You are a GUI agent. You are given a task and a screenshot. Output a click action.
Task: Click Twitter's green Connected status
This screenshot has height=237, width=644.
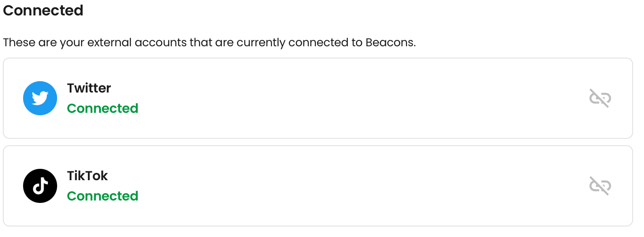102,108
